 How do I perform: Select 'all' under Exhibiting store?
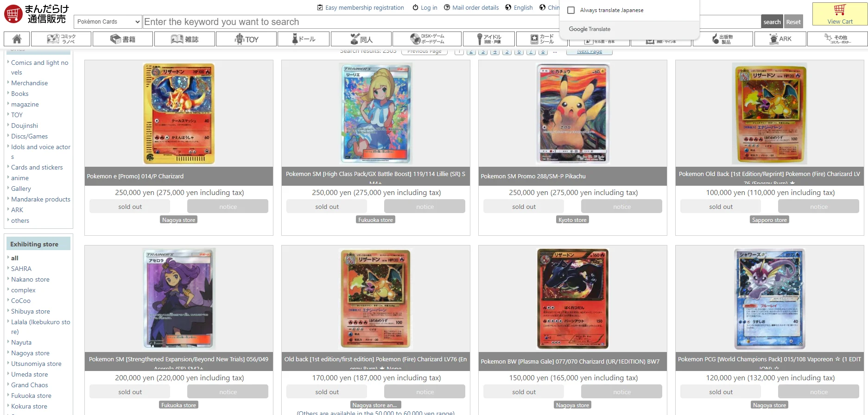click(15, 258)
